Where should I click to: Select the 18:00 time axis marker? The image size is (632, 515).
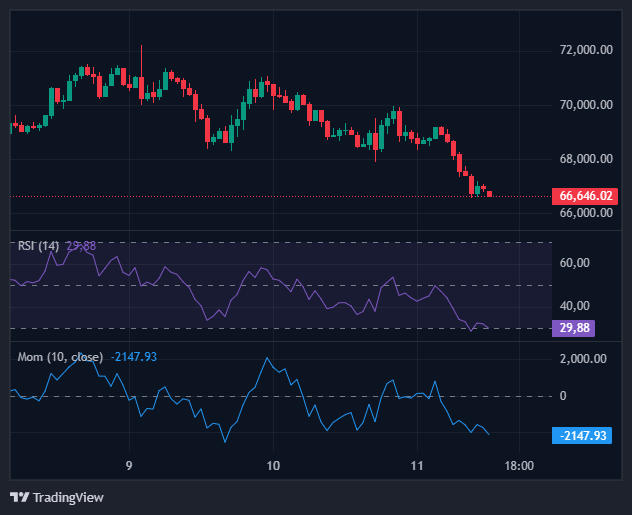[x=519, y=466]
